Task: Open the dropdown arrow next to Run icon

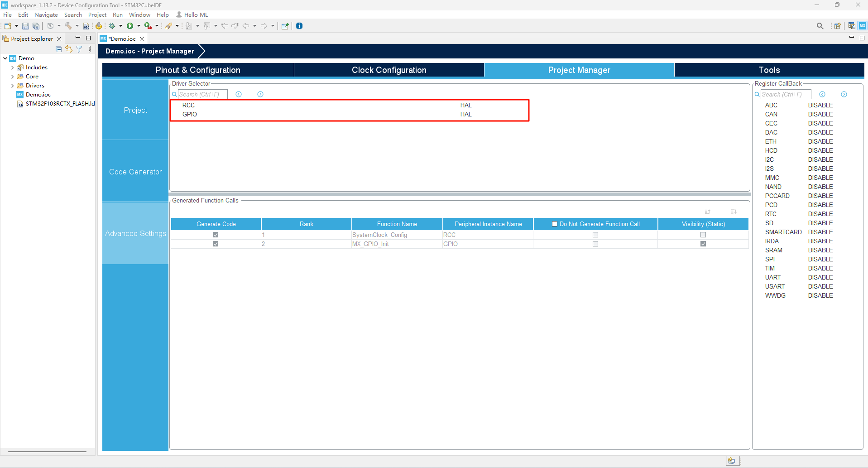Action: 139,26
